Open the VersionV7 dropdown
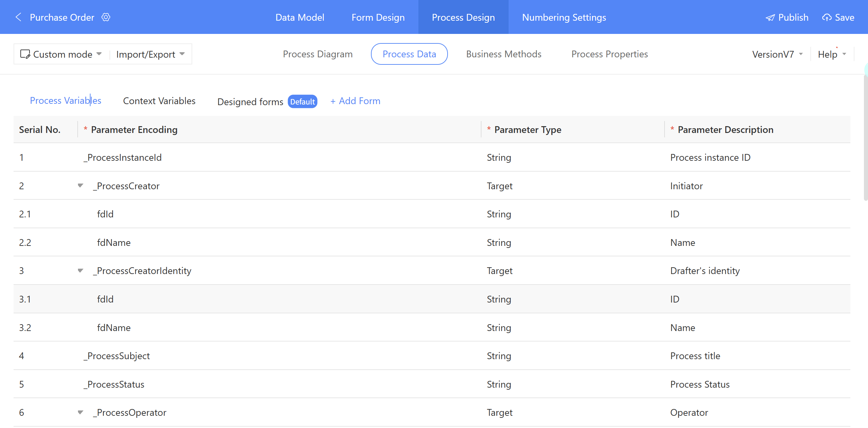The image size is (868, 428). coord(777,54)
